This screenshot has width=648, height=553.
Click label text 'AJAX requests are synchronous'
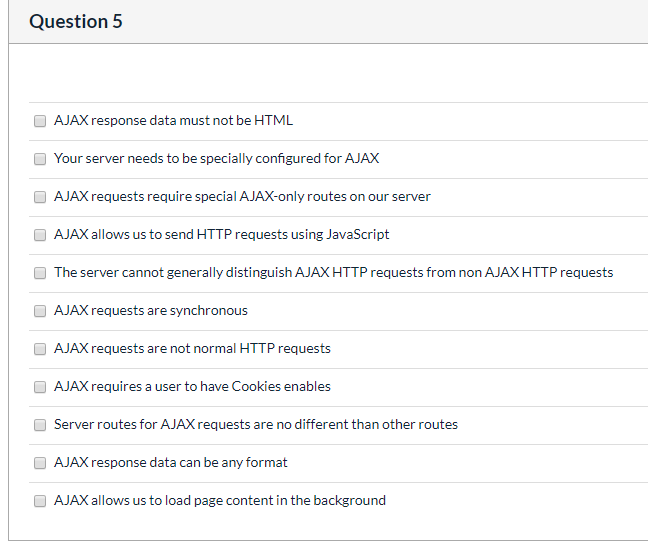click(x=151, y=310)
